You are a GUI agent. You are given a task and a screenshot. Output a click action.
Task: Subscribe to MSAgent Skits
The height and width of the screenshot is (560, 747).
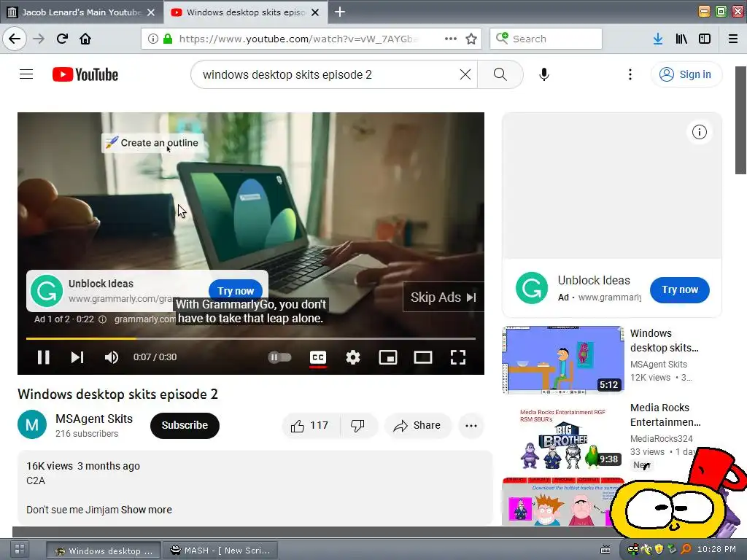coord(185,425)
